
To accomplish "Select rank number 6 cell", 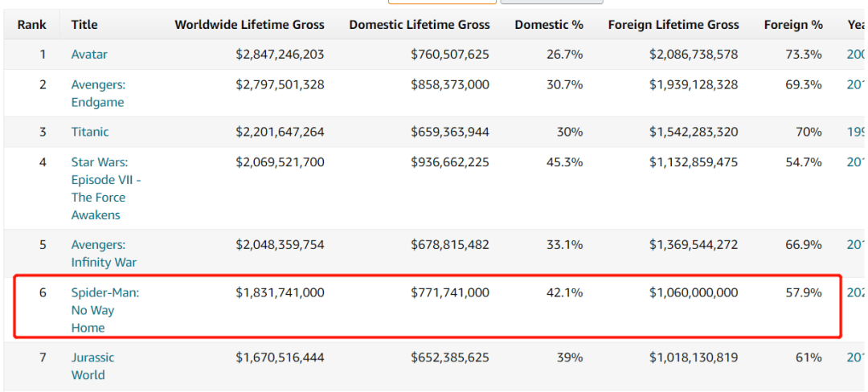I will pos(43,292).
